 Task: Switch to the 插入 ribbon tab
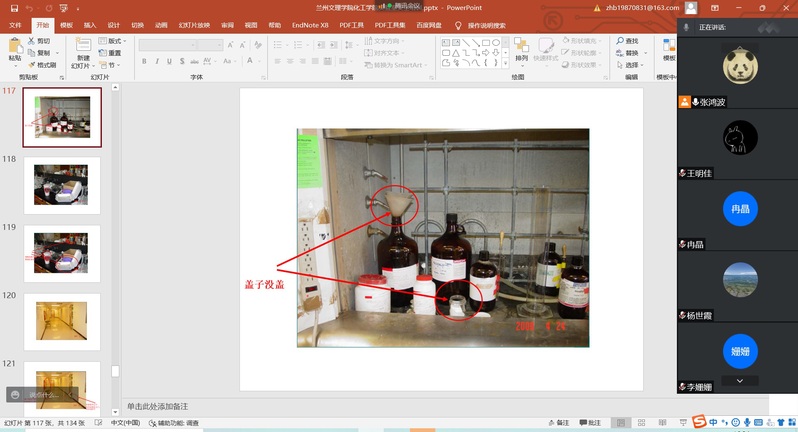tap(90, 25)
